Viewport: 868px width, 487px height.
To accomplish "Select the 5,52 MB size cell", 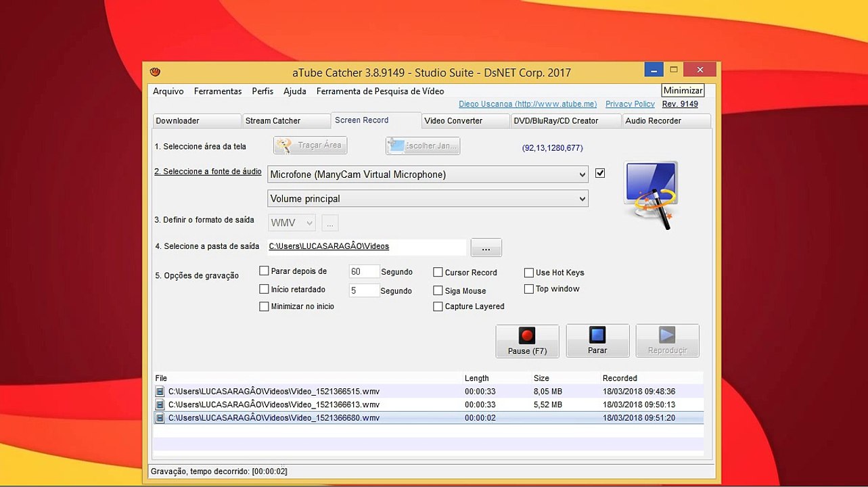I will click(x=548, y=404).
